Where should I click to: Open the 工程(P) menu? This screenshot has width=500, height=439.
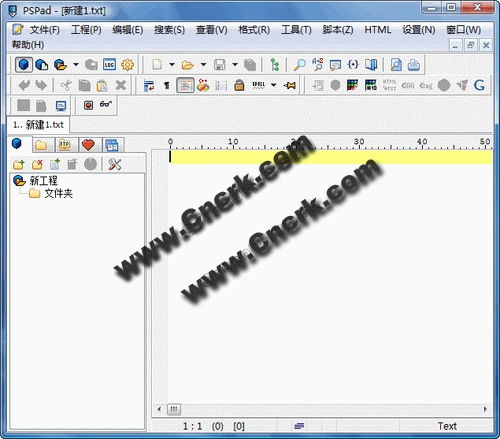point(86,30)
